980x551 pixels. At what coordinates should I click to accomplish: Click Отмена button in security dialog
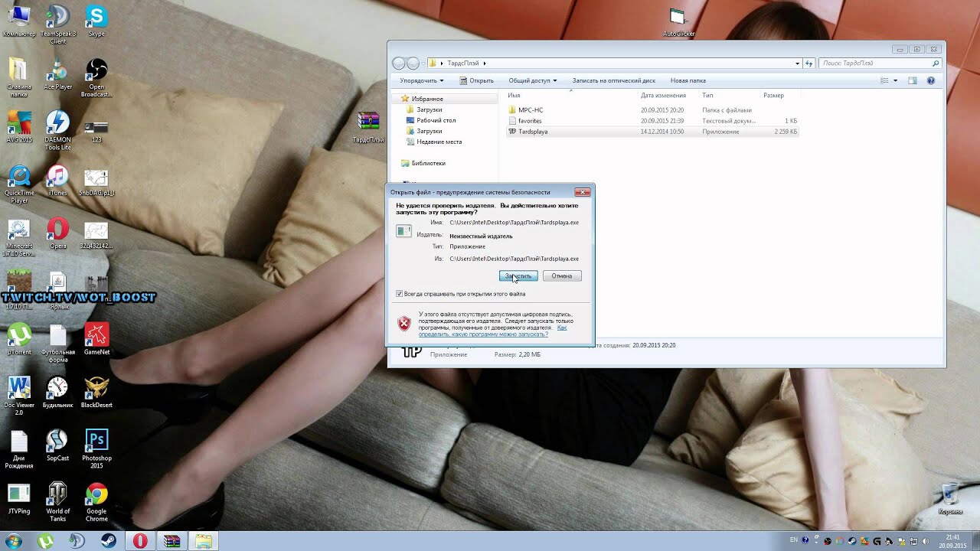coord(562,275)
